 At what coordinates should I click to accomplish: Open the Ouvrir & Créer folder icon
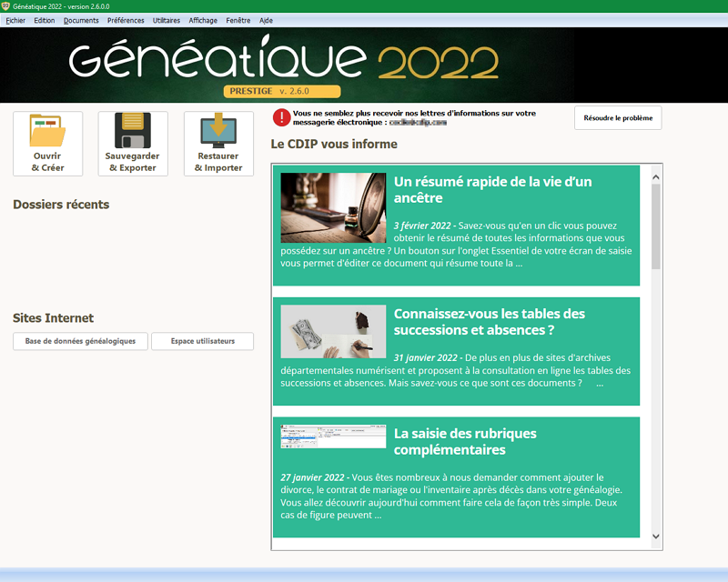point(48,144)
